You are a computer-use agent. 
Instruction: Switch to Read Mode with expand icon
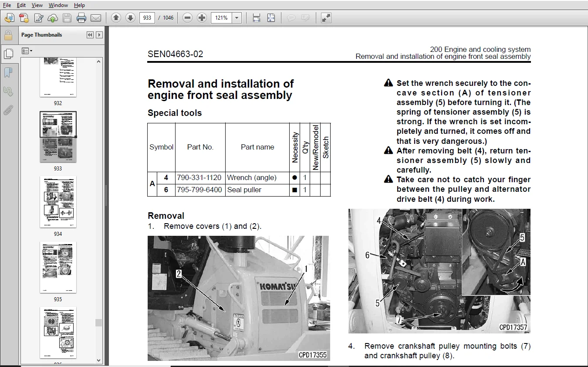(326, 18)
